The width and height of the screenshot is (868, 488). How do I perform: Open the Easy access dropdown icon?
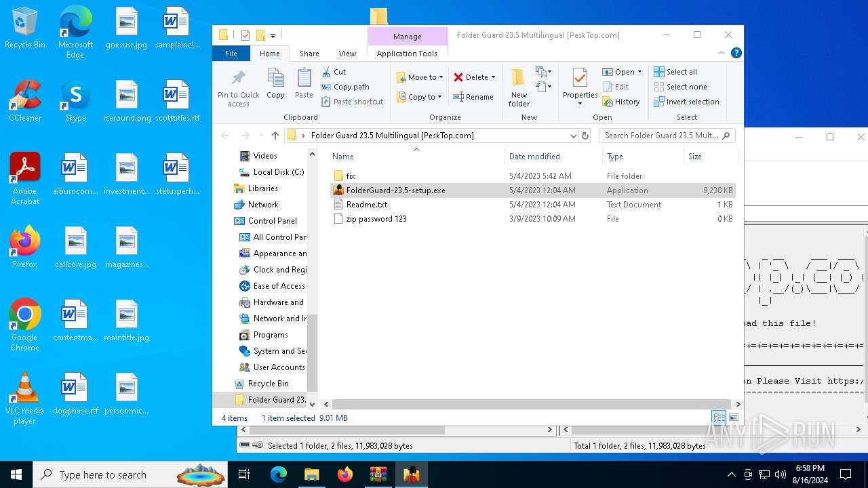[542, 87]
